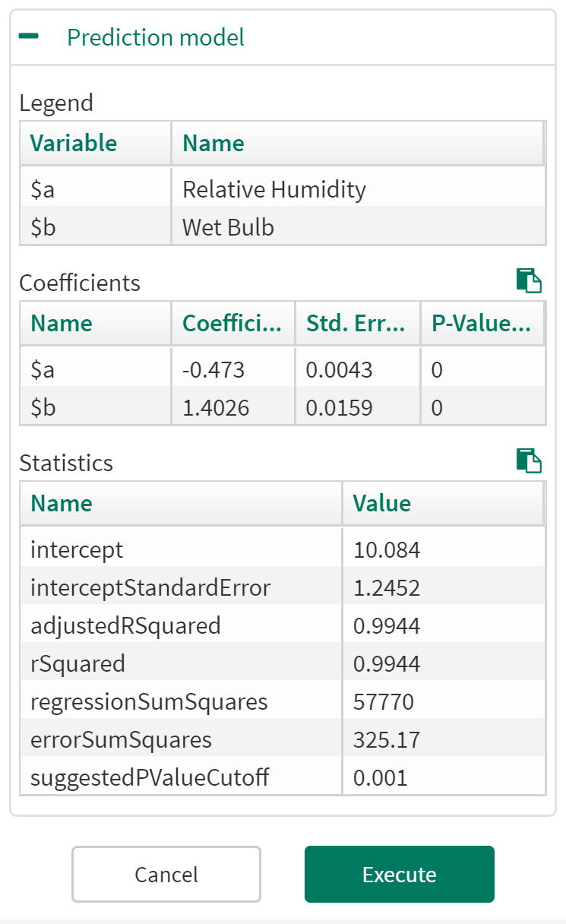
Task: Sort Legend by Variable column header
Action: point(74,143)
